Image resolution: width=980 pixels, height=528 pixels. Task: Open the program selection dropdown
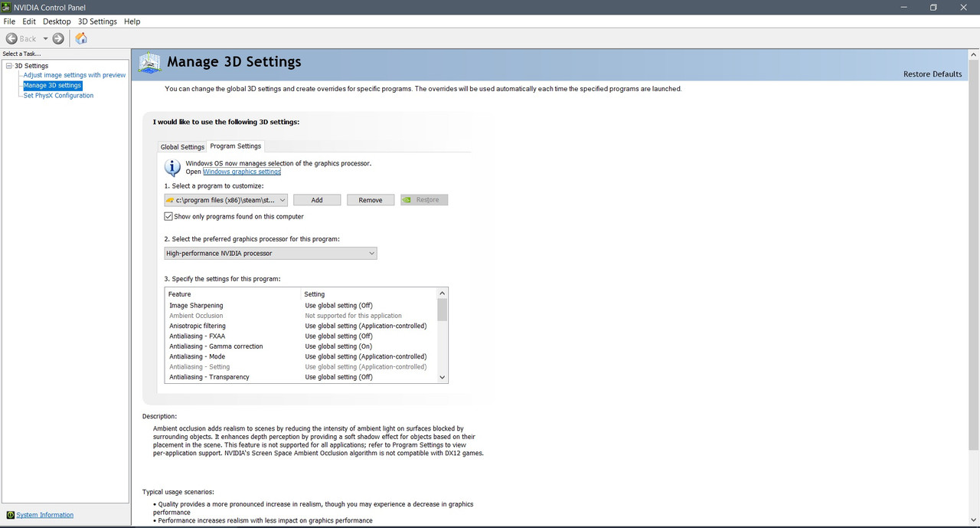(226, 200)
